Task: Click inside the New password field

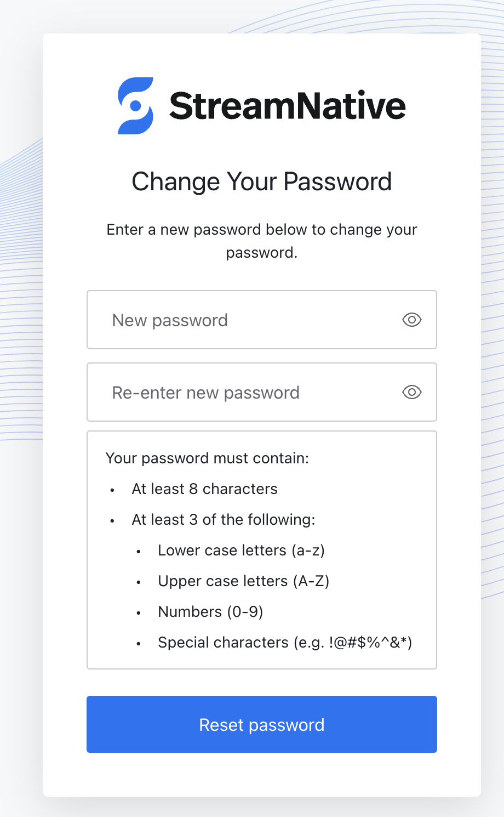Action: [219, 320]
